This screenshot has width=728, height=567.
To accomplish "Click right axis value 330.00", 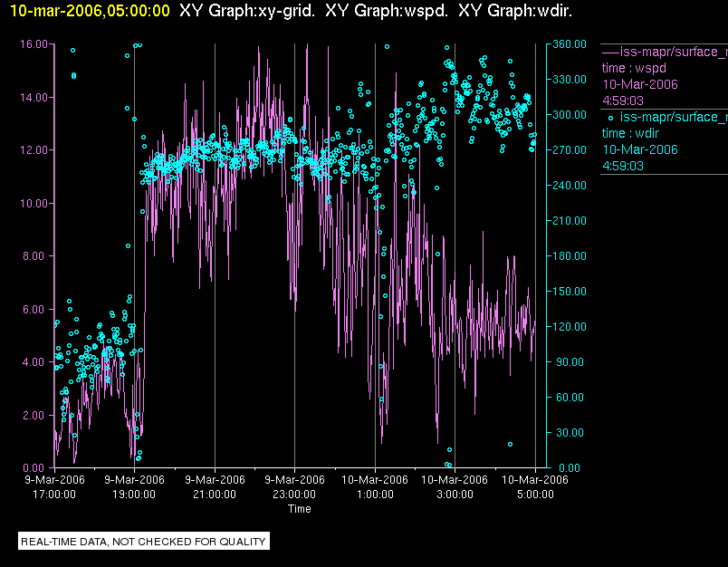I will point(570,80).
